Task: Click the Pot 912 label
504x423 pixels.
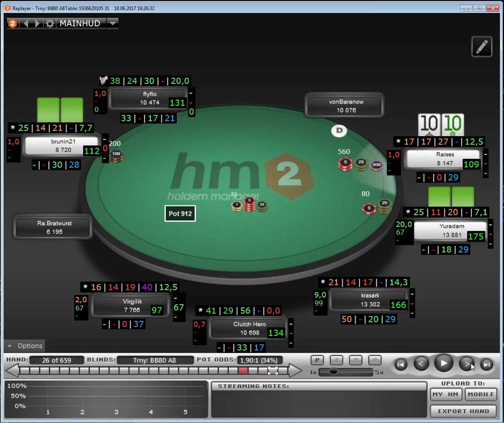Action: (180, 214)
